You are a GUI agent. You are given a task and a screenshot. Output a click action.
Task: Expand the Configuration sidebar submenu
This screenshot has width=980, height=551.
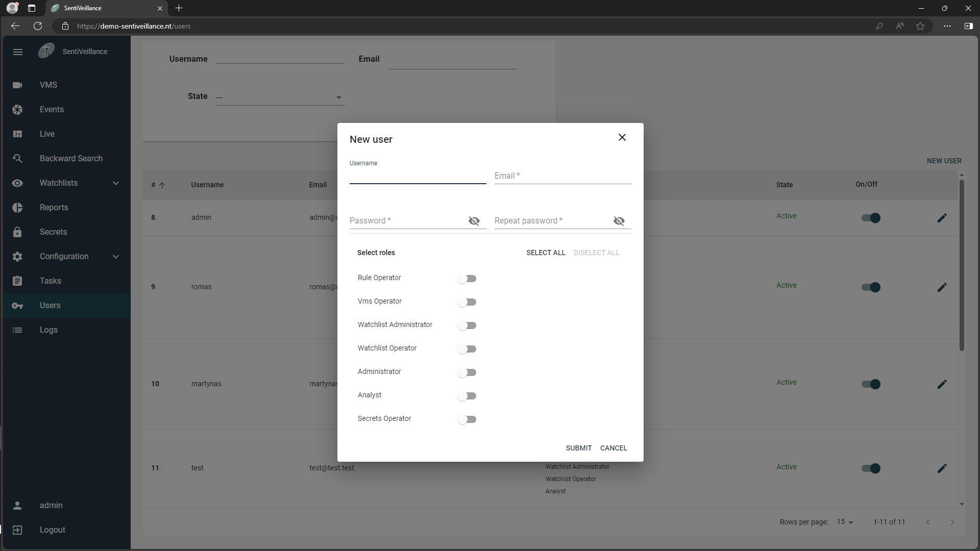[x=116, y=257]
